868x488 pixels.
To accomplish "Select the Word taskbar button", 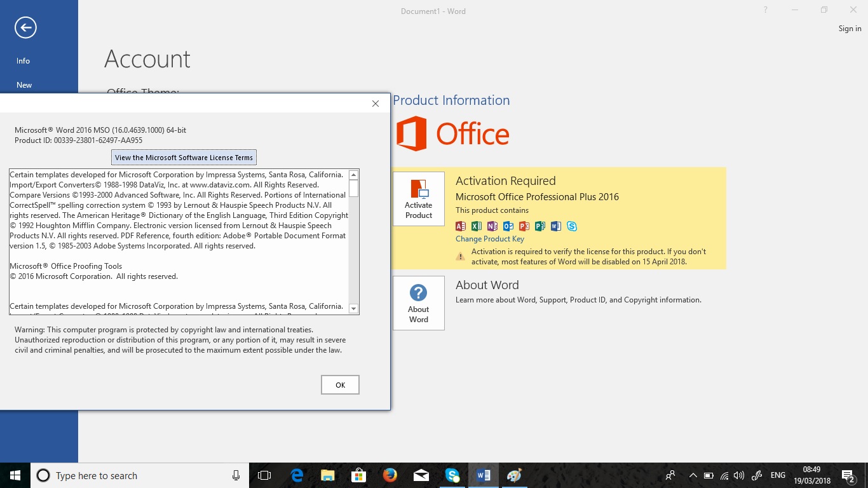I will [x=483, y=475].
